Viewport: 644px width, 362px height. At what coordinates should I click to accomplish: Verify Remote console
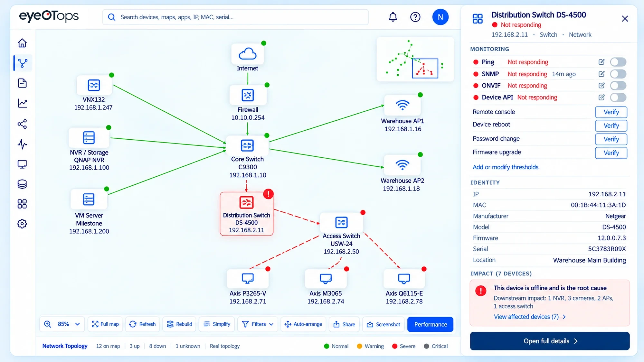coord(611,112)
